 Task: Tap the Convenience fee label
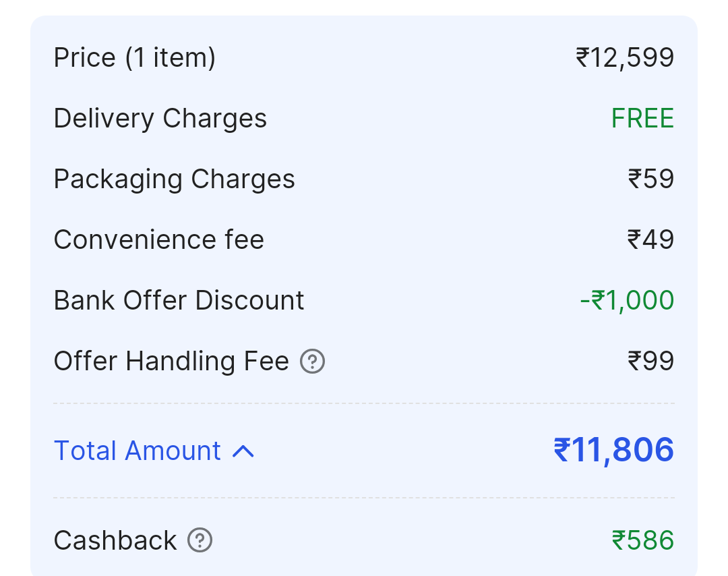[159, 240]
